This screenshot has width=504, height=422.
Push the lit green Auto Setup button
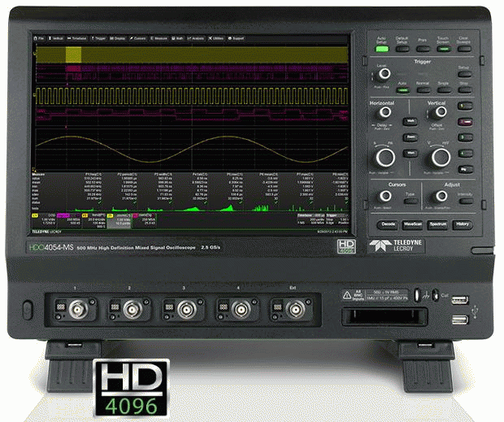(382, 49)
